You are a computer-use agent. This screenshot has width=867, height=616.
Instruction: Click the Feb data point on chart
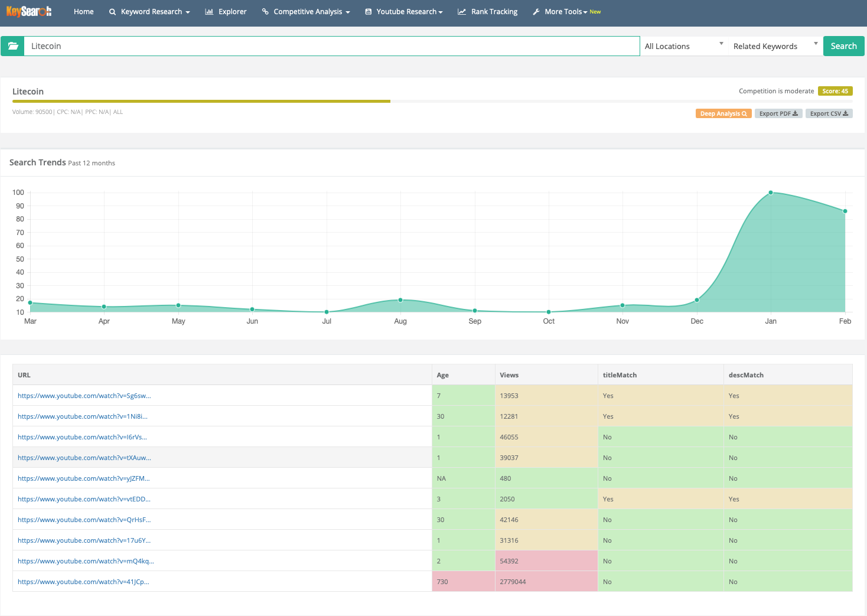coord(845,211)
